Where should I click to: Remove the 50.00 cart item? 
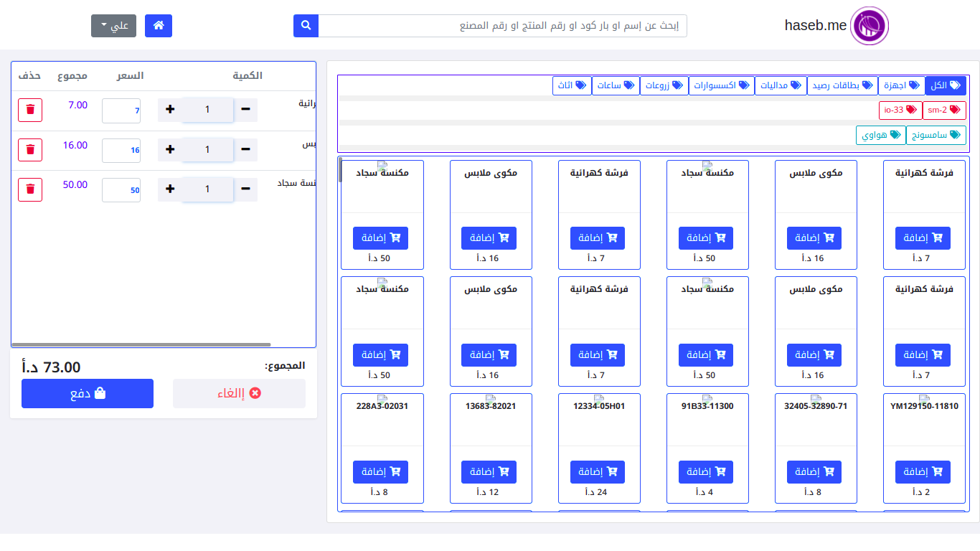point(30,189)
